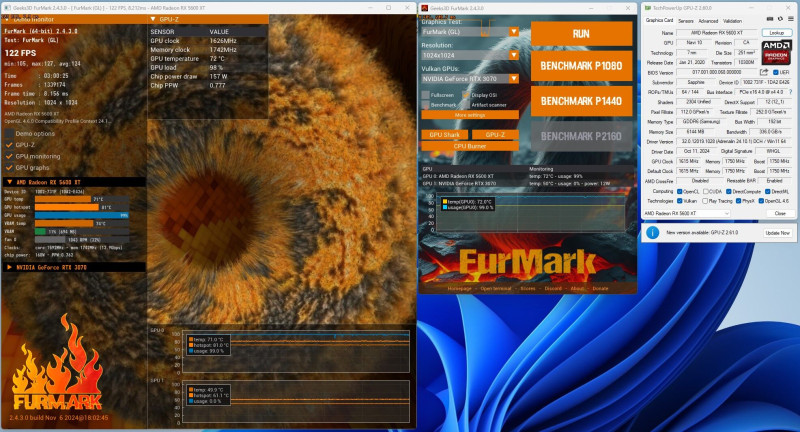Launch CPU Burner
The height and width of the screenshot is (432, 800).
click(470, 146)
